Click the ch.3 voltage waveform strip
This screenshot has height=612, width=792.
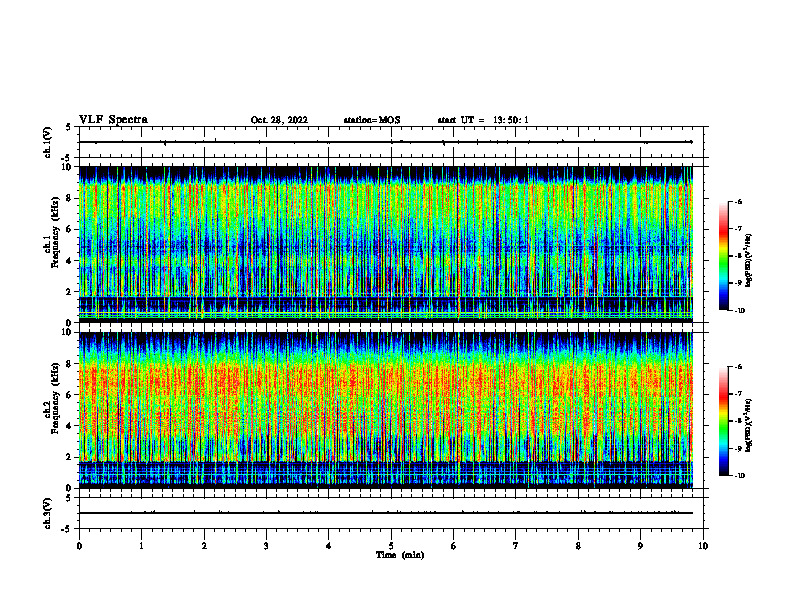[x=391, y=513]
